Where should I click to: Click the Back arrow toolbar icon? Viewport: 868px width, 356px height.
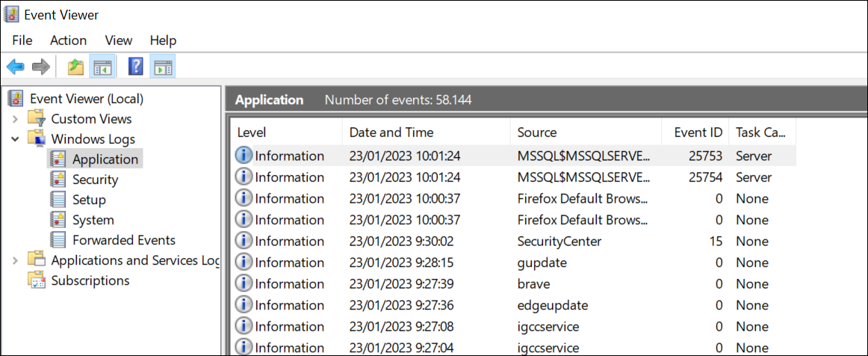[15, 67]
